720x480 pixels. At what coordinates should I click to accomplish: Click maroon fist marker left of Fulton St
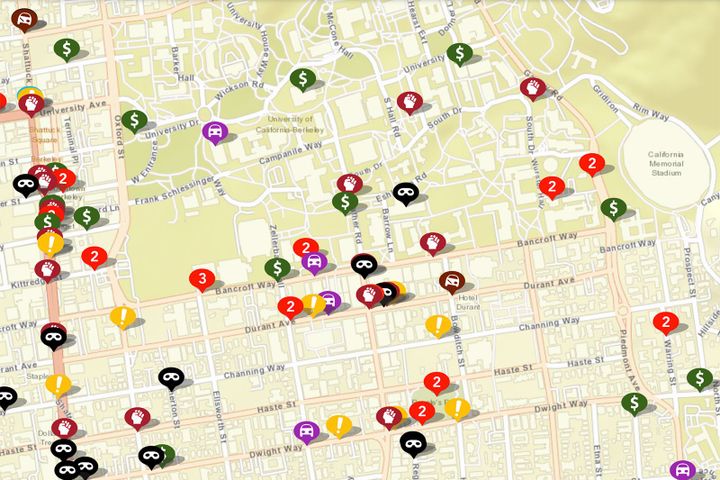tap(137, 418)
